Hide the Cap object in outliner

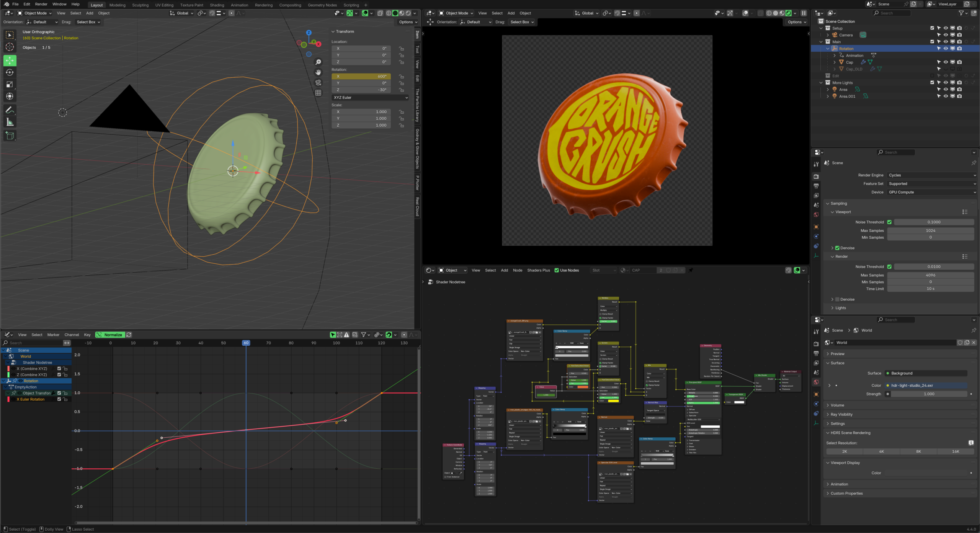(946, 62)
